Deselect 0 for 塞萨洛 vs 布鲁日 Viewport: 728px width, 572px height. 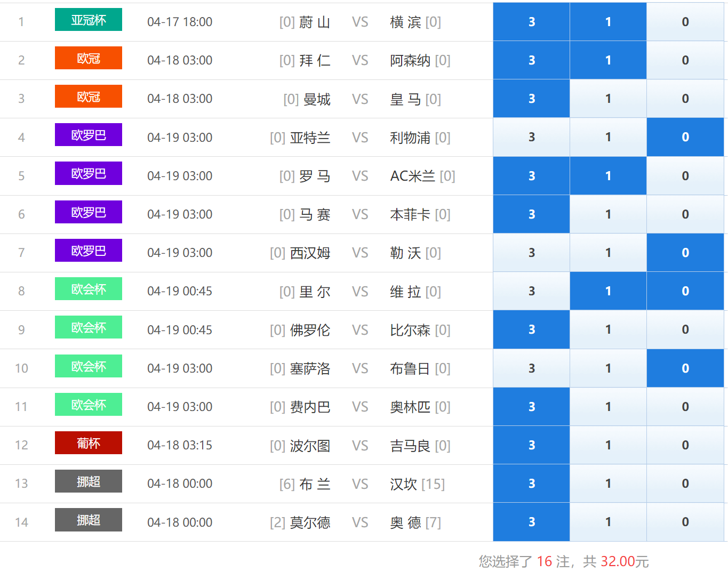coord(685,368)
